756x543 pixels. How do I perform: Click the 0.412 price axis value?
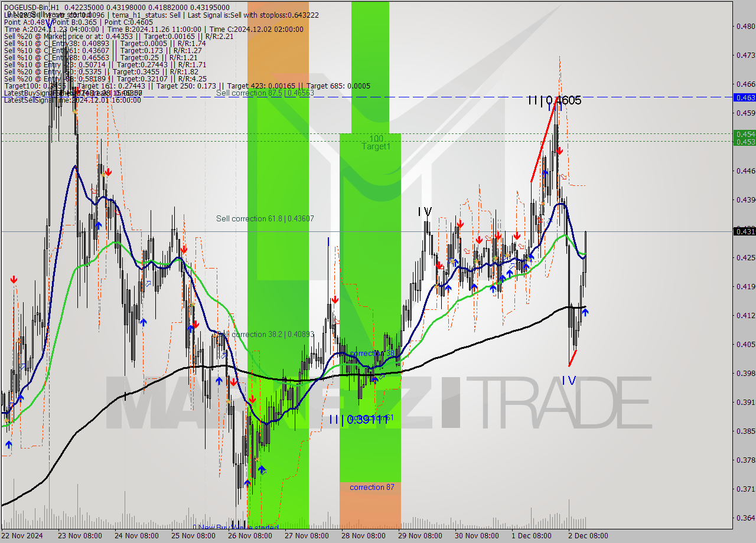(746, 315)
